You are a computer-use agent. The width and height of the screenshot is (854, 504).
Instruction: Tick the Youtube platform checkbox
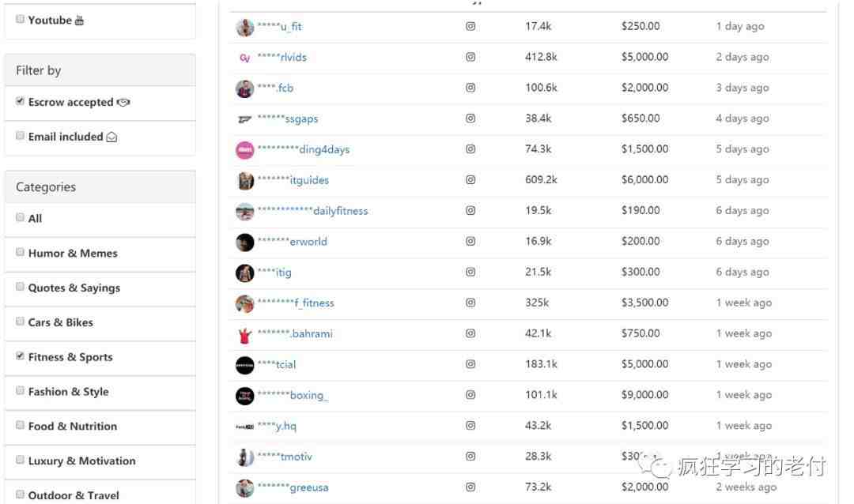coord(20,19)
